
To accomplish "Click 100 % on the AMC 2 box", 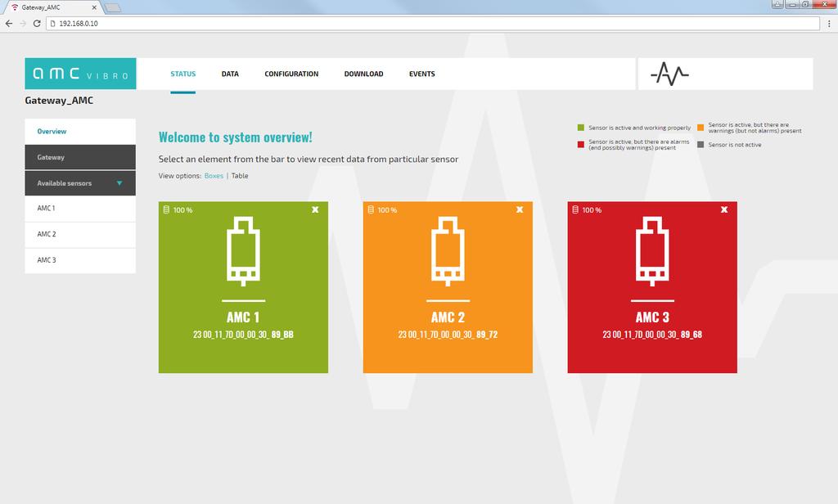I will coord(387,210).
